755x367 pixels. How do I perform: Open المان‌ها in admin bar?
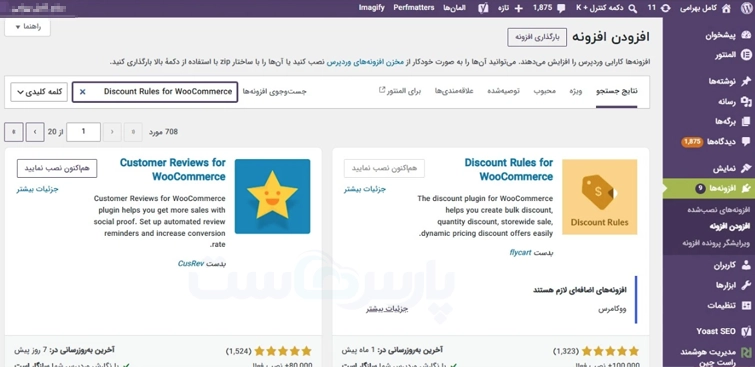(455, 8)
